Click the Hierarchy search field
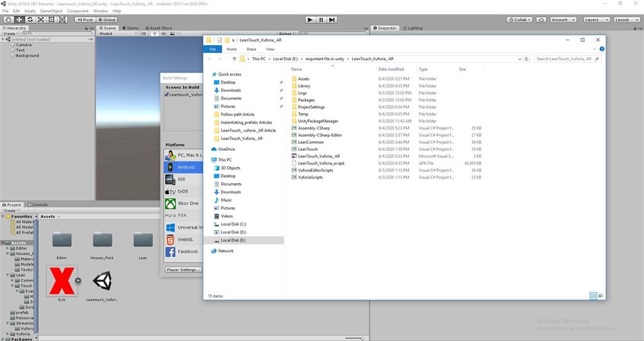The height and width of the screenshot is (341, 644). pos(57,33)
